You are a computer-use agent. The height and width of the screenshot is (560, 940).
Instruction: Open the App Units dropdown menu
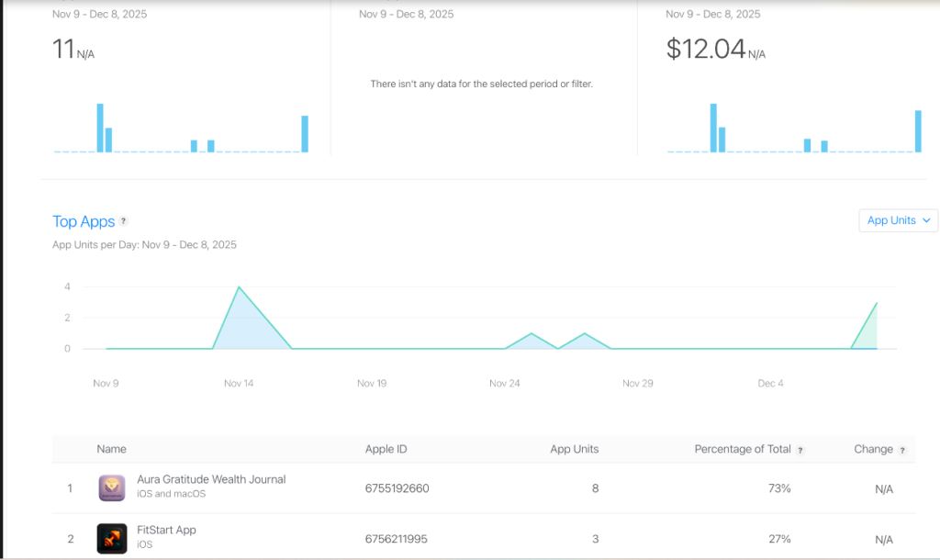point(898,220)
